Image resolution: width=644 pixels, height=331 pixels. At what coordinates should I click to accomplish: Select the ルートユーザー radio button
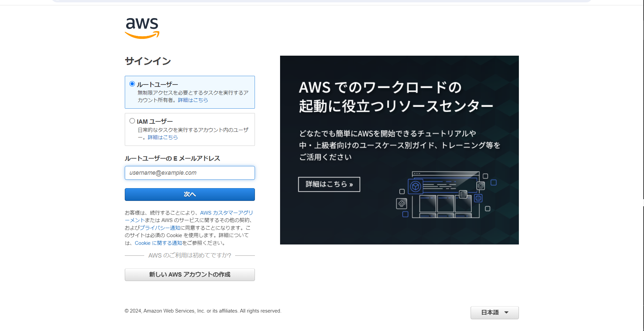point(132,84)
